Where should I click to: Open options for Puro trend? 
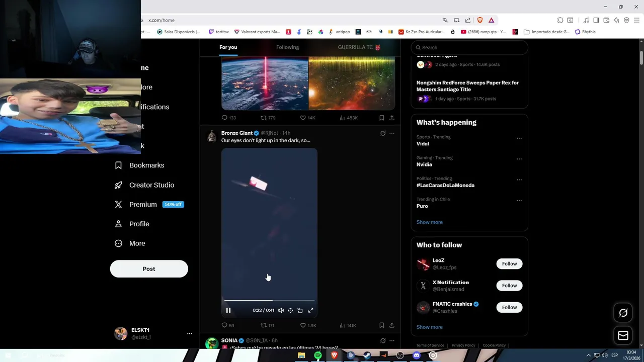coord(519,201)
